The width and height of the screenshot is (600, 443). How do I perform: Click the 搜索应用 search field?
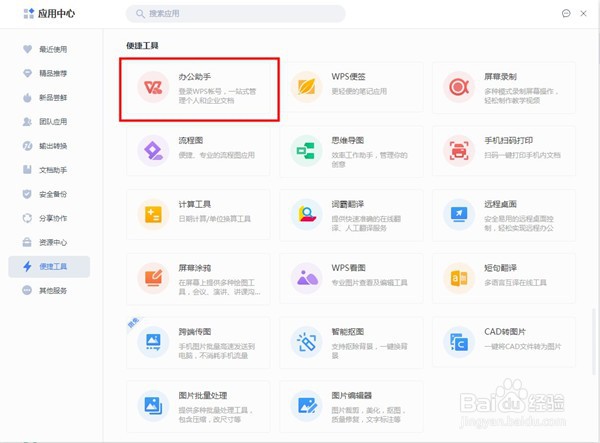pos(236,14)
